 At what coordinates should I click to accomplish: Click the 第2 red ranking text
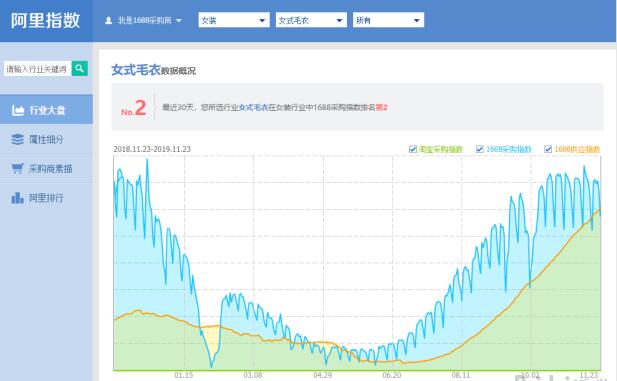382,107
